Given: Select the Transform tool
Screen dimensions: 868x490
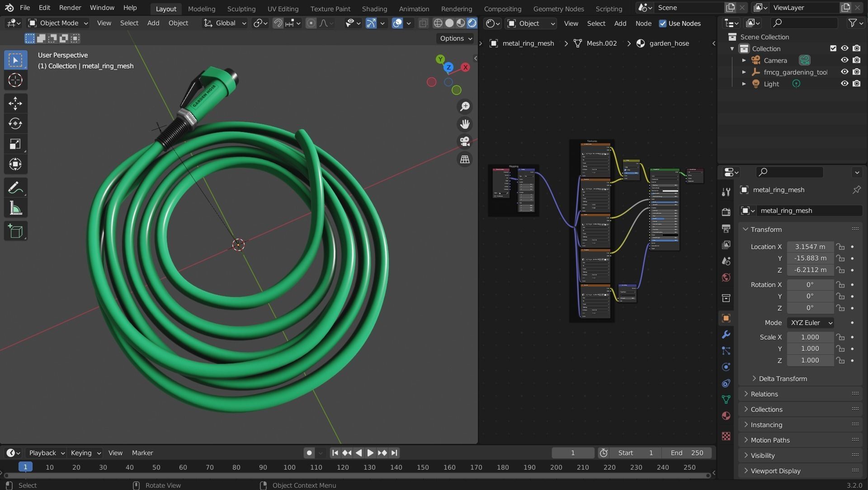Looking at the screenshot, I should coord(15,165).
